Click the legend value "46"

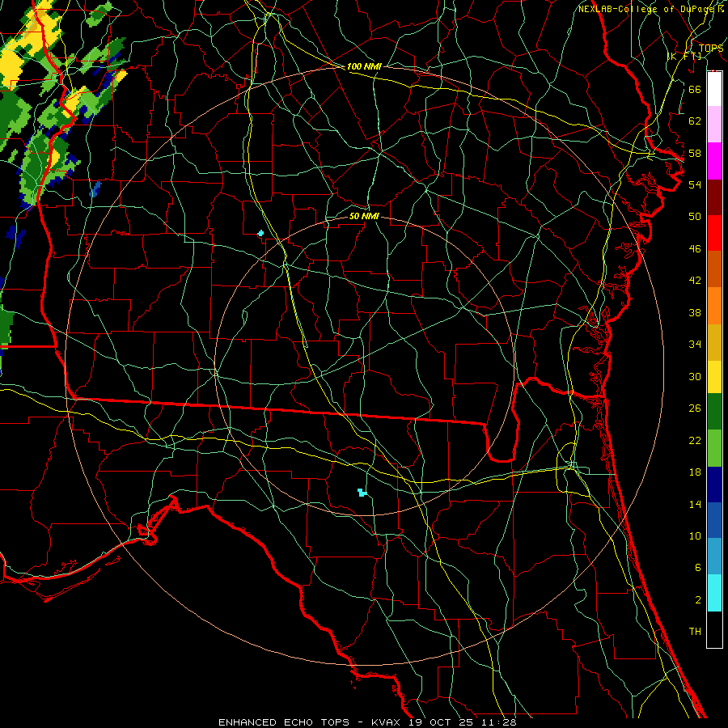click(695, 249)
